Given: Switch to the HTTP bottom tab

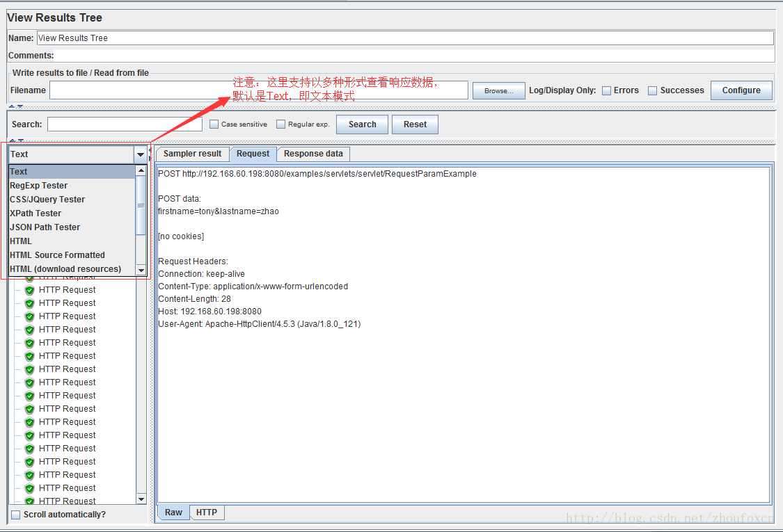Looking at the screenshot, I should point(207,513).
